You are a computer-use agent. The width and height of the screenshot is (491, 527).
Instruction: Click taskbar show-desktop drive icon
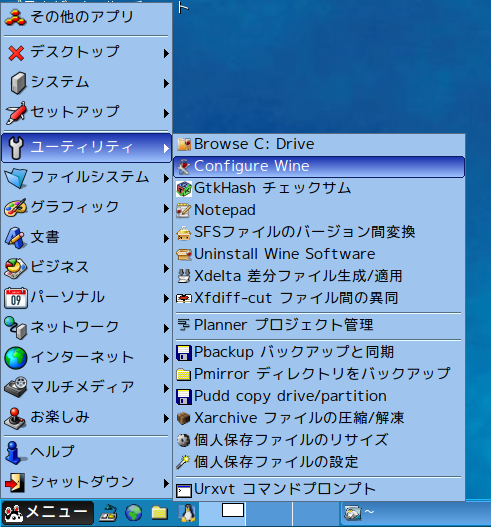coord(108,513)
